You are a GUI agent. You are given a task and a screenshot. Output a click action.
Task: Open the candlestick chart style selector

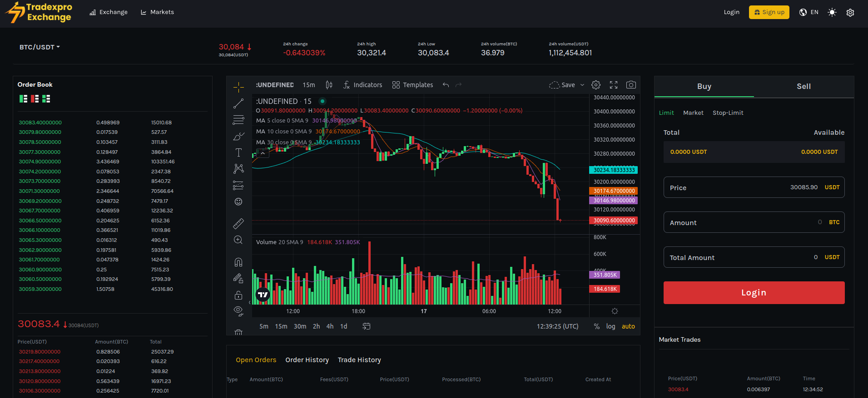coord(329,85)
